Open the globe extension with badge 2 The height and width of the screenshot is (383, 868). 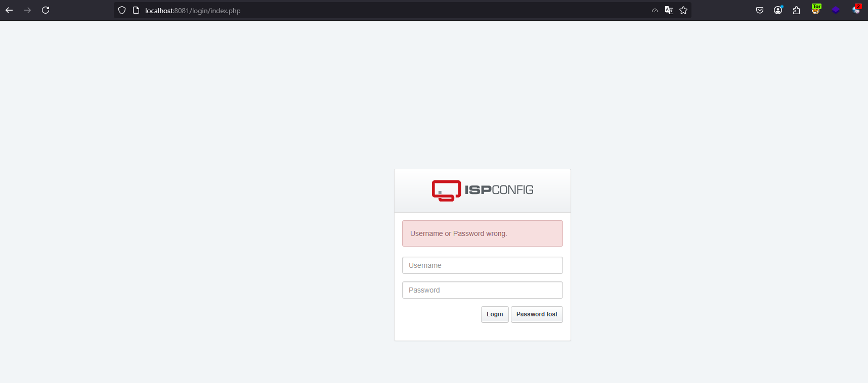point(856,9)
